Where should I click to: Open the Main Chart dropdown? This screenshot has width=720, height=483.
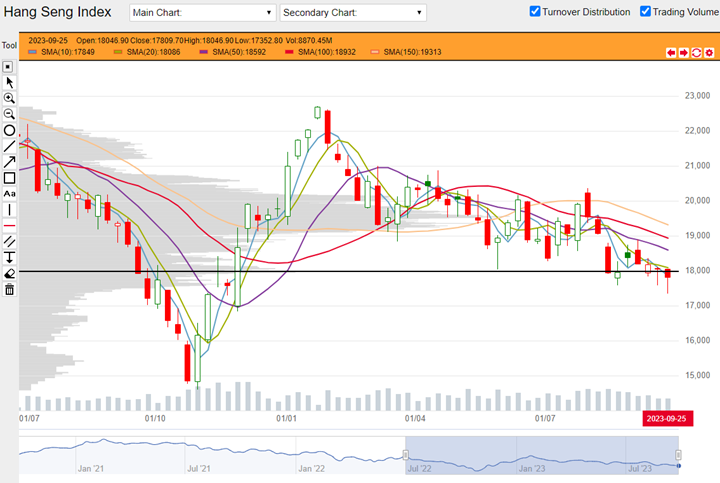202,13
